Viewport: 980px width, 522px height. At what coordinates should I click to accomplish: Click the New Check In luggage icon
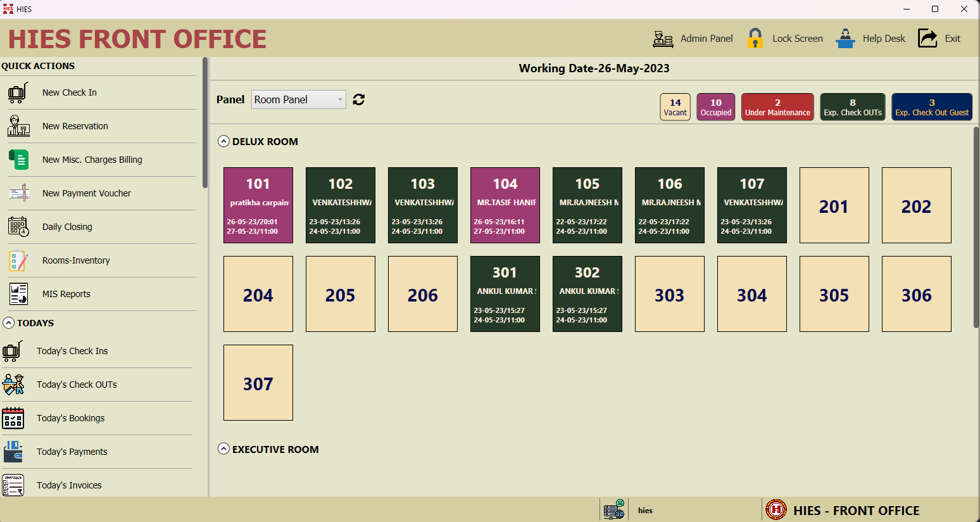18,92
